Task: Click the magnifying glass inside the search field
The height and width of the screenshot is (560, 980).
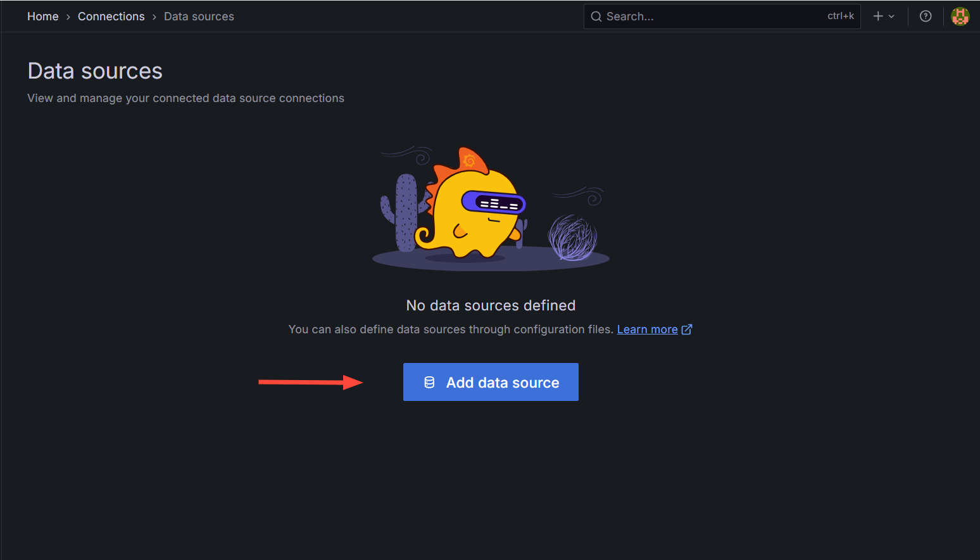Action: pos(596,16)
